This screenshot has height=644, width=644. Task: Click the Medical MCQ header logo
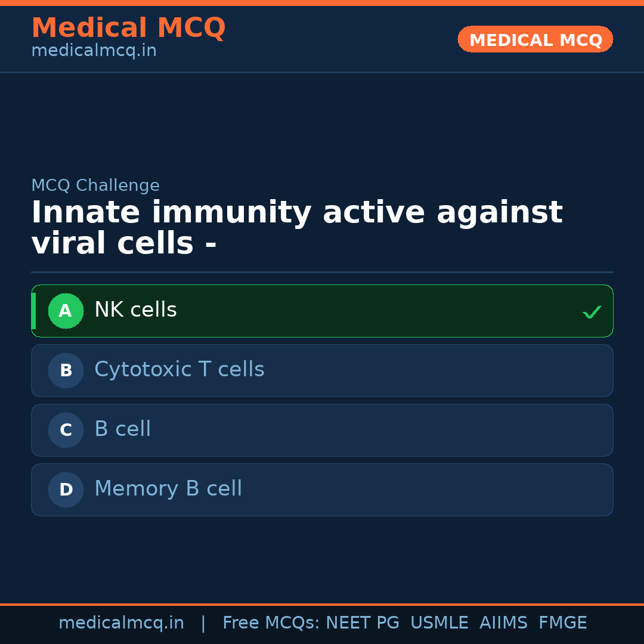pos(128,27)
